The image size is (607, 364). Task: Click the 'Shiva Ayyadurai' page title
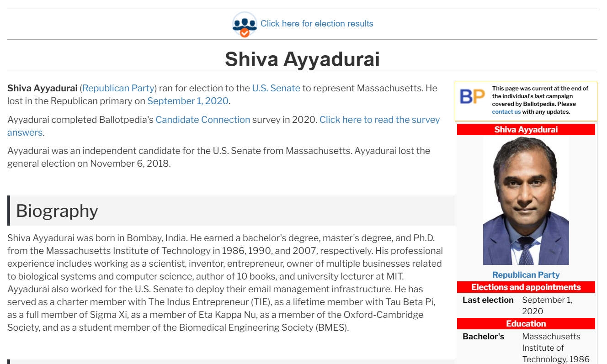(302, 59)
